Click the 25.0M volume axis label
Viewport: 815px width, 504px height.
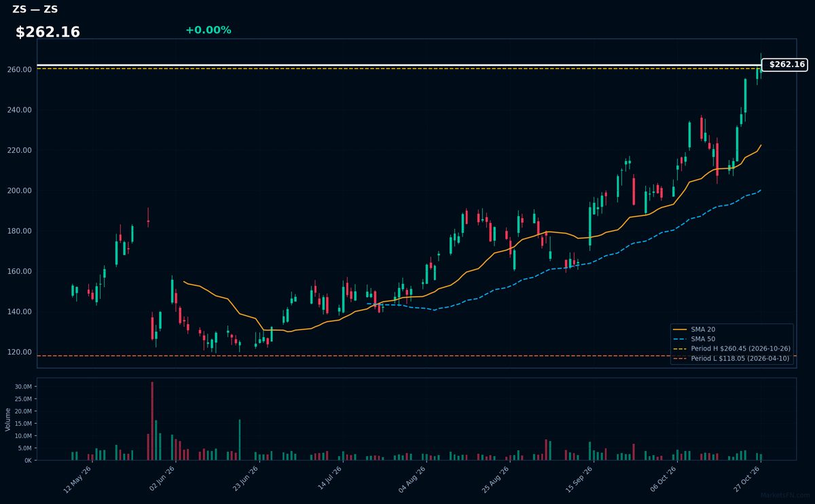click(x=24, y=399)
